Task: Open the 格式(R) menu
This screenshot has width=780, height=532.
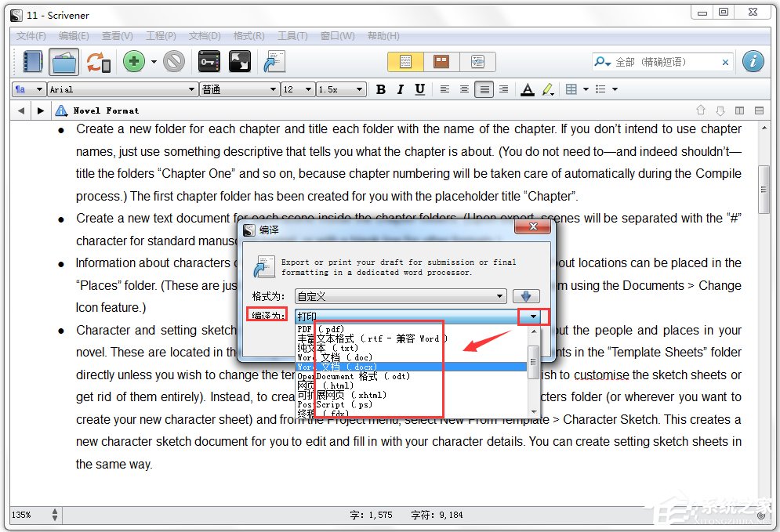Action: [x=249, y=36]
